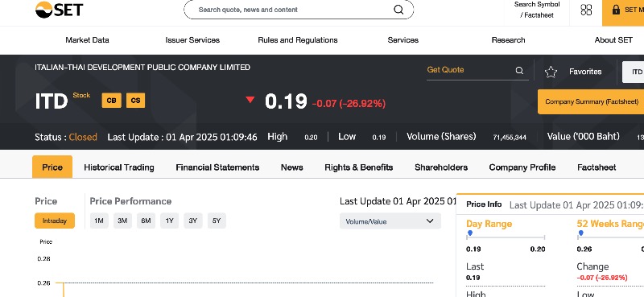Click the lock icon on the SET member button

616,10
